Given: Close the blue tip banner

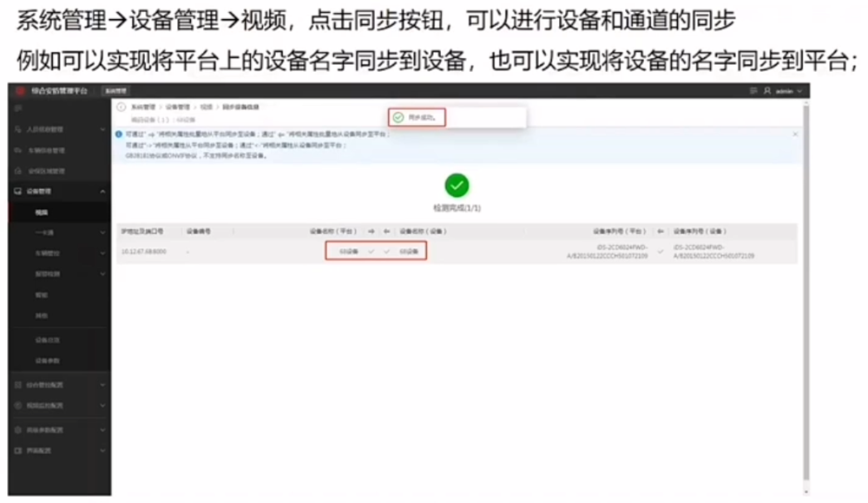Looking at the screenshot, I should pos(795,134).
